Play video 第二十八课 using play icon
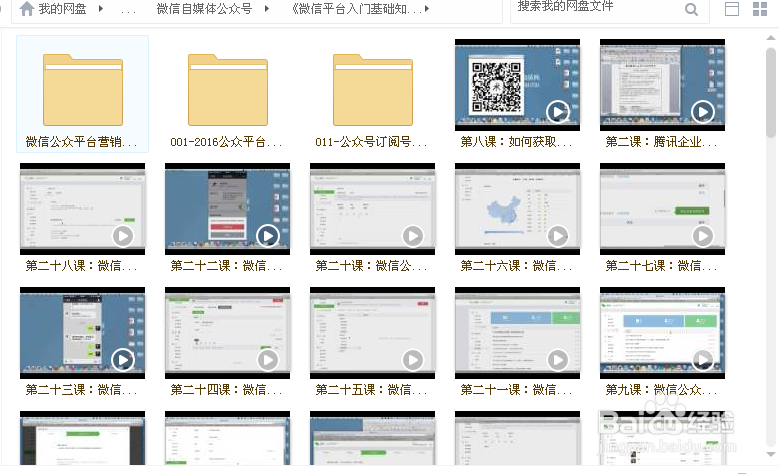779x474 pixels. pyautogui.click(x=123, y=236)
